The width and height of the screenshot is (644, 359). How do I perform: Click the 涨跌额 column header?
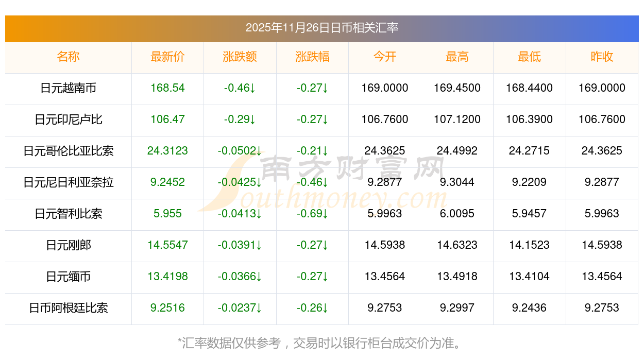click(x=240, y=57)
